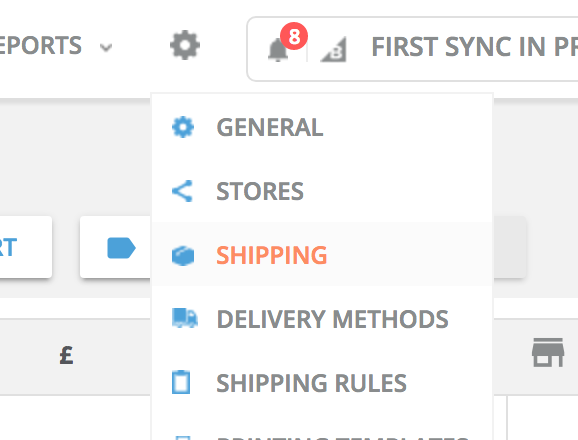This screenshot has height=440, width=578.
Task: Click the notification bell icon
Action: tap(277, 50)
